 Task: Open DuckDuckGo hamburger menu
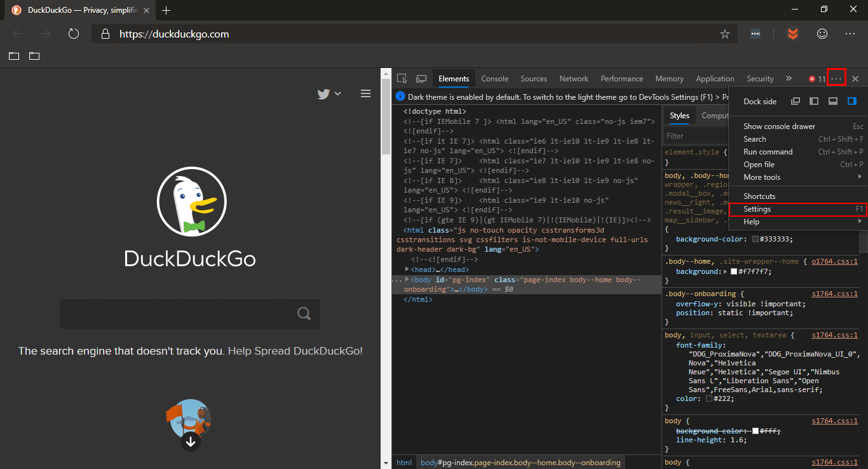pos(365,93)
